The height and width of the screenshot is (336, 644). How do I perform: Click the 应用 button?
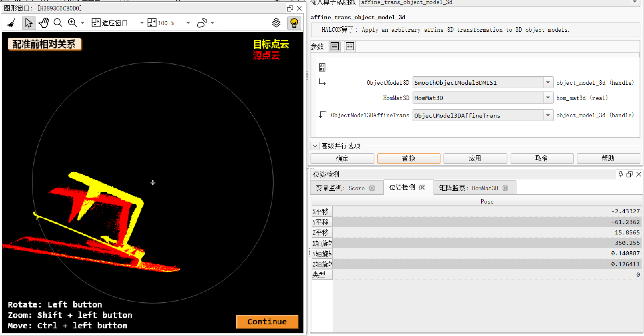pyautogui.click(x=475, y=159)
